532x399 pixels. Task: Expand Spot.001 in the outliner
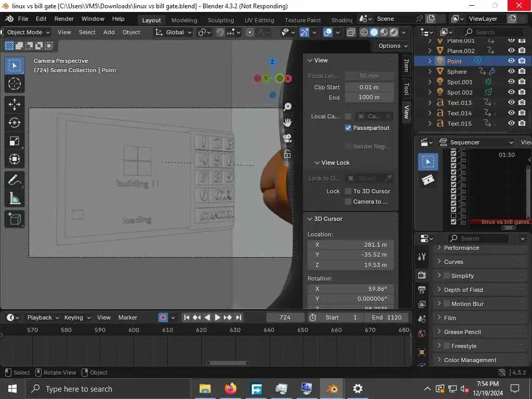[430, 82]
